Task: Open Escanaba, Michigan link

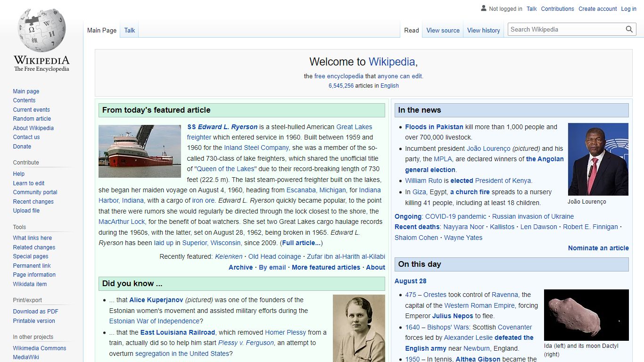Action: 316,190
